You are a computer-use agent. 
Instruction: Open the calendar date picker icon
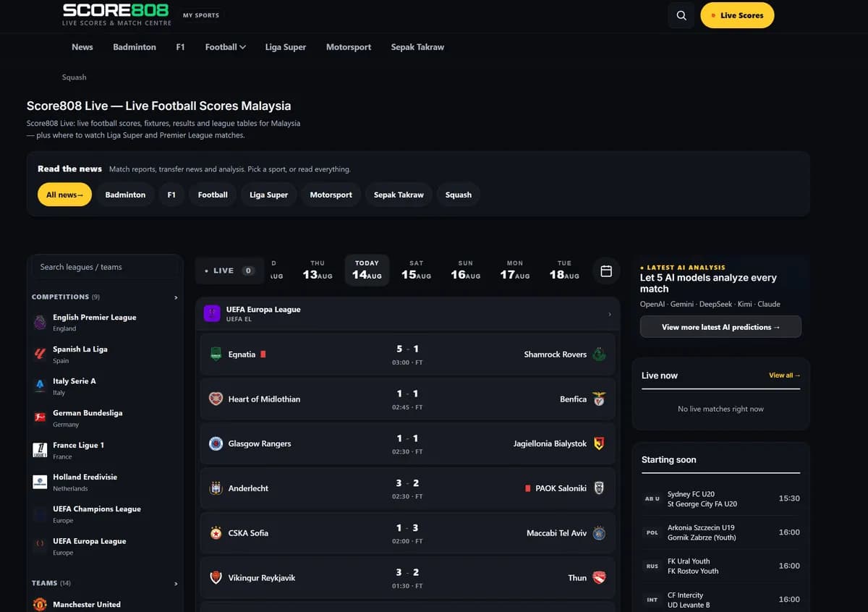(x=606, y=271)
